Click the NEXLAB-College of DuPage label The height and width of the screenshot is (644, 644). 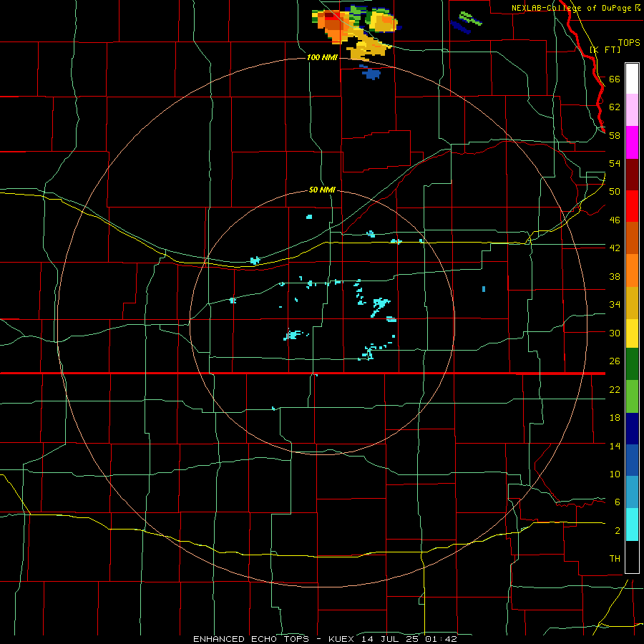pyautogui.click(x=572, y=8)
